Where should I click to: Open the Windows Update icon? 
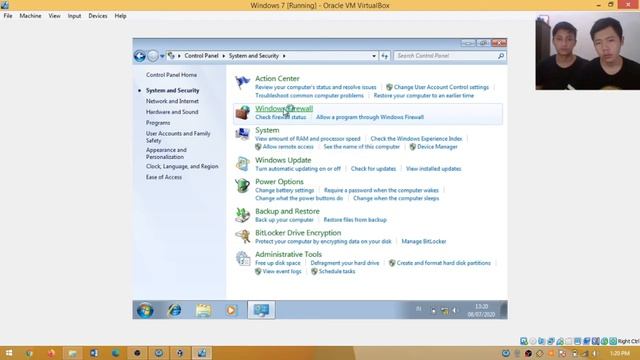click(242, 164)
